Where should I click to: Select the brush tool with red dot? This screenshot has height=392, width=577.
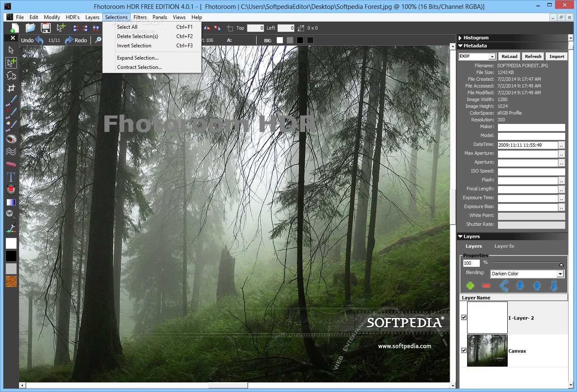click(x=11, y=113)
